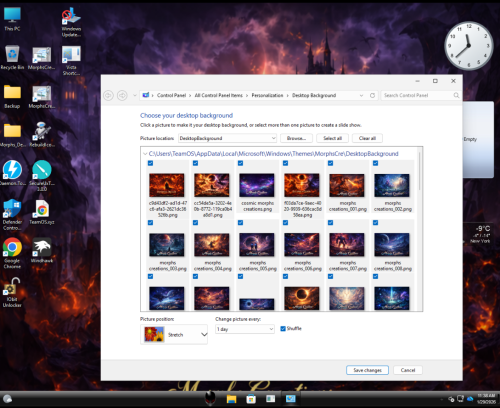
Task: Disable the Shuffle checkbox
Action: [x=283, y=329]
